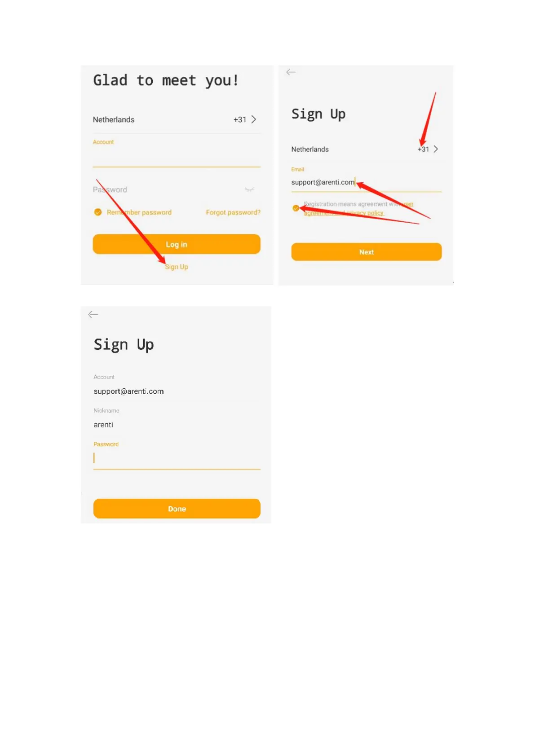Image resolution: width=535 pixels, height=756 pixels.
Task: Toggle the registration agreement checkbox
Action: tap(296, 208)
